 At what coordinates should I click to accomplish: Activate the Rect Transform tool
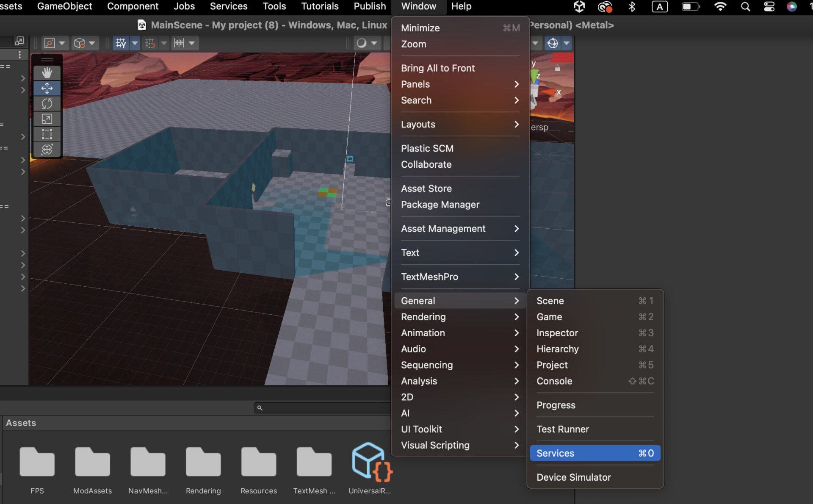[47, 135]
